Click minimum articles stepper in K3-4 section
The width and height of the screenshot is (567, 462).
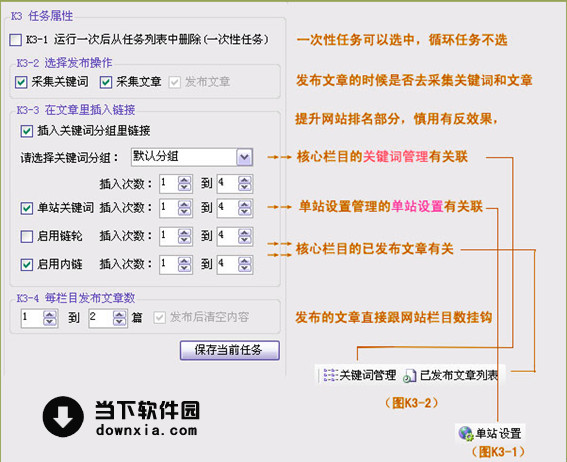click(50, 318)
